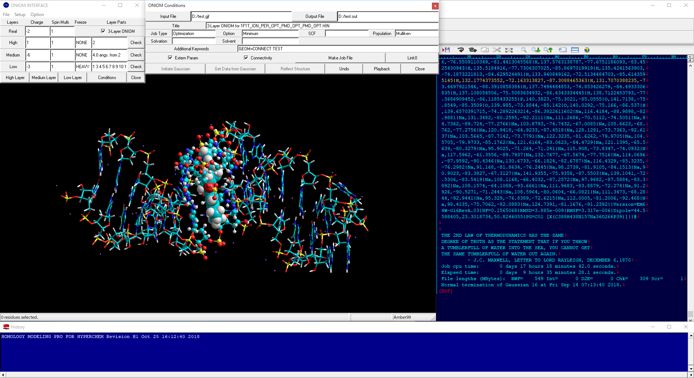Click the Conditions button in ONIOM Interface

(x=107, y=77)
